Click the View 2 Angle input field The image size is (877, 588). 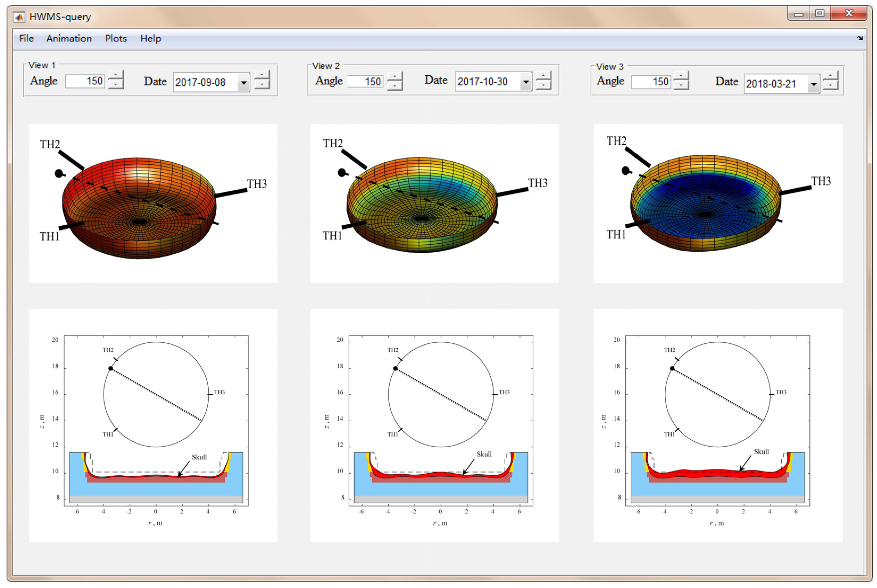click(365, 81)
